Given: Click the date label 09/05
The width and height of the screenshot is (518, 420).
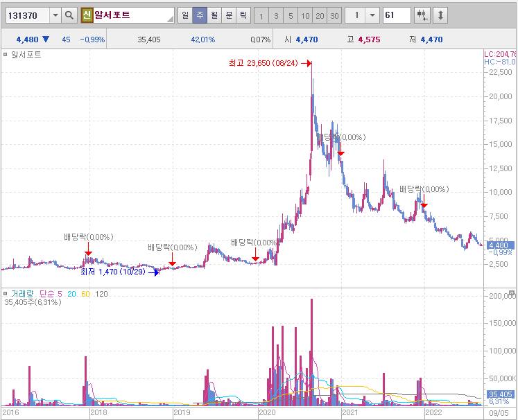Looking at the screenshot, I should (499, 413).
